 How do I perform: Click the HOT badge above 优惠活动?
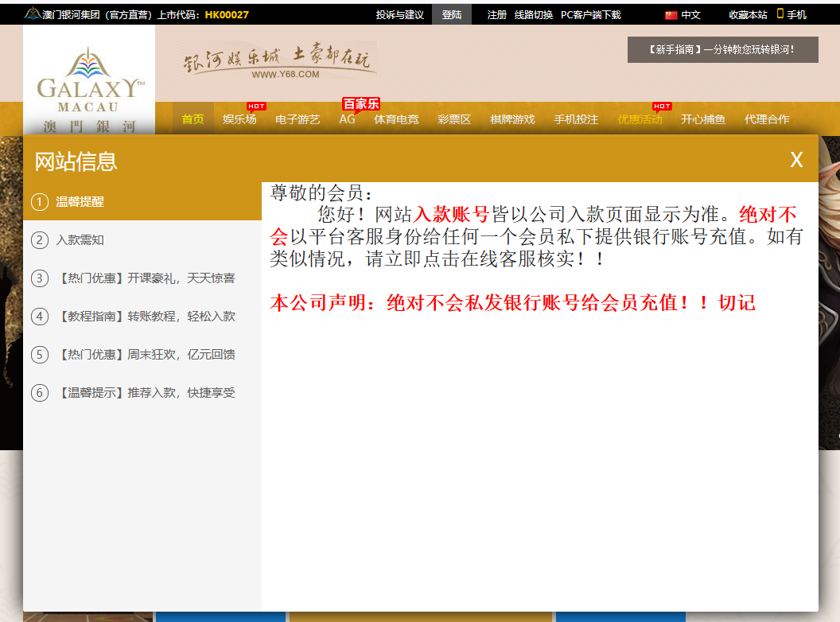[662, 106]
